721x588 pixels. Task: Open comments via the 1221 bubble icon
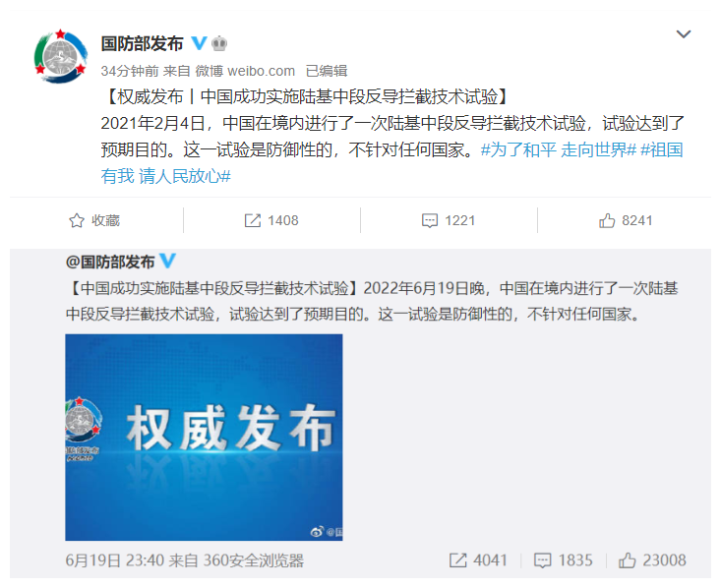tap(449, 220)
